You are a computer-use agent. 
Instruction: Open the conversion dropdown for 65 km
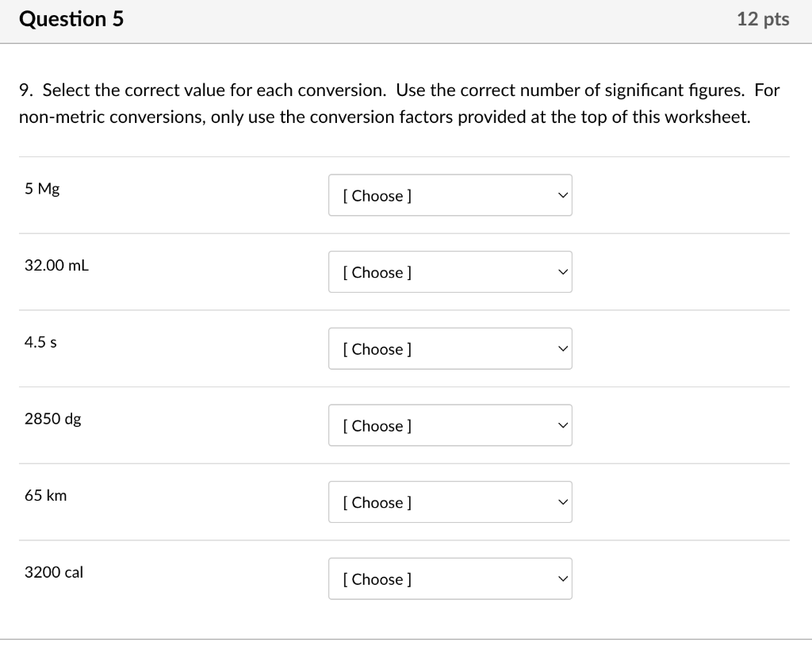[450, 501]
